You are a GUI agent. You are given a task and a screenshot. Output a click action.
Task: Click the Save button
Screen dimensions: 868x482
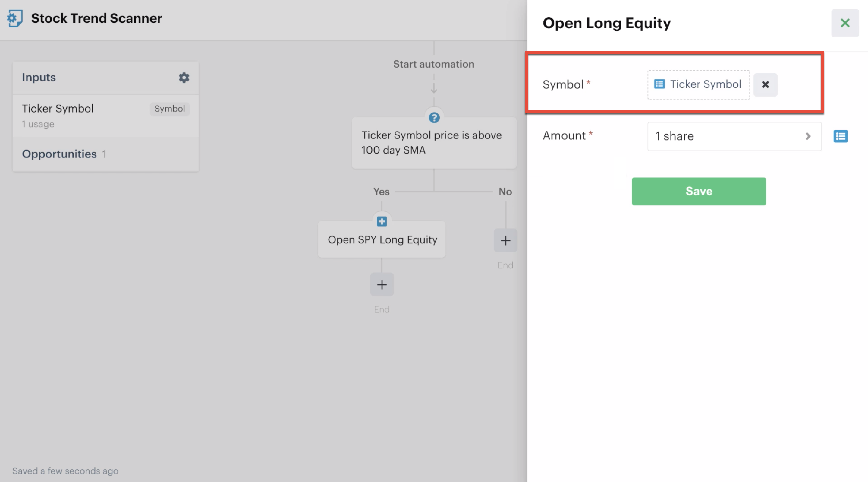pyautogui.click(x=699, y=191)
